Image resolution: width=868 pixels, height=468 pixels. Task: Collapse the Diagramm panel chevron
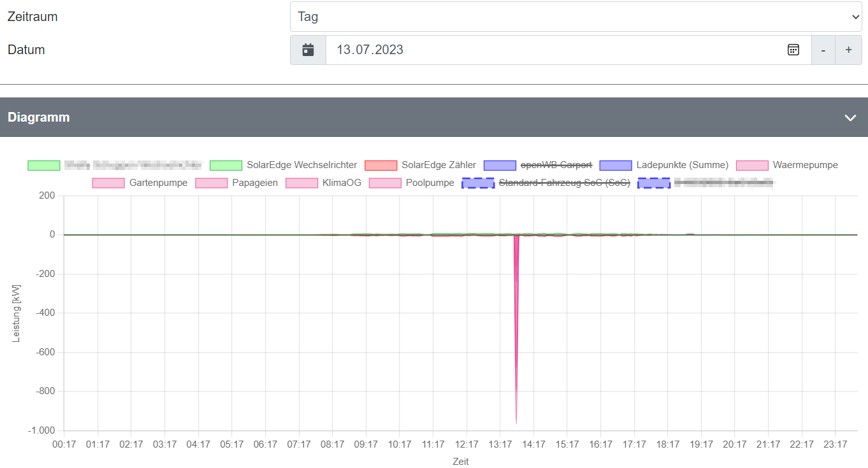click(x=850, y=118)
